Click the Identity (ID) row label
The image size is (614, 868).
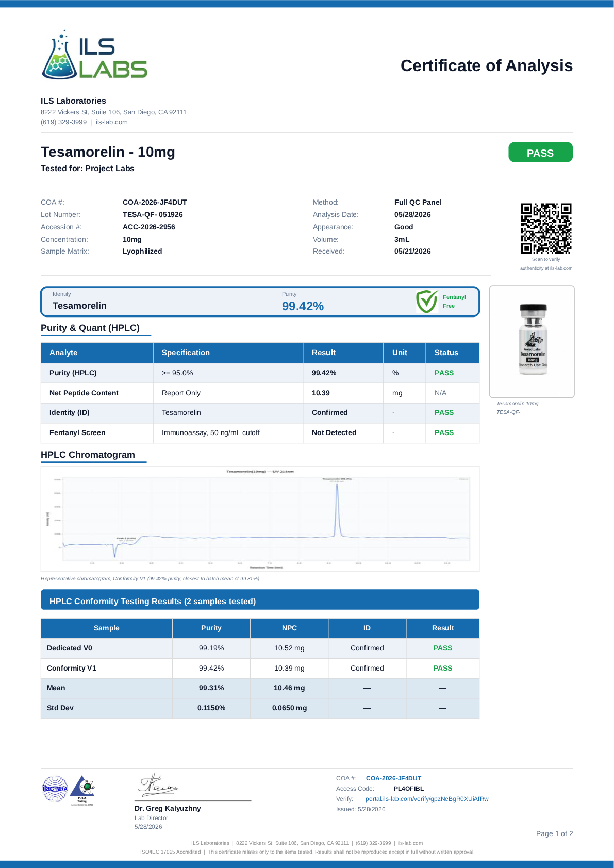70,412
